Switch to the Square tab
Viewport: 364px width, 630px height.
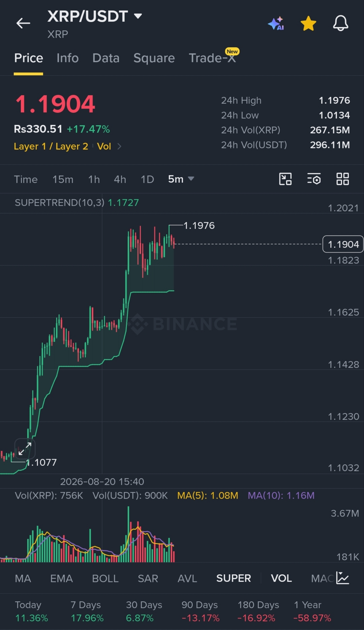[x=154, y=58]
